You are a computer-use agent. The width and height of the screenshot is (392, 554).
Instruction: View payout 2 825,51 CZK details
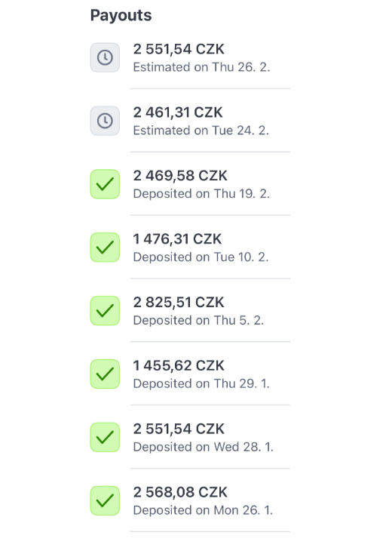[190, 310]
